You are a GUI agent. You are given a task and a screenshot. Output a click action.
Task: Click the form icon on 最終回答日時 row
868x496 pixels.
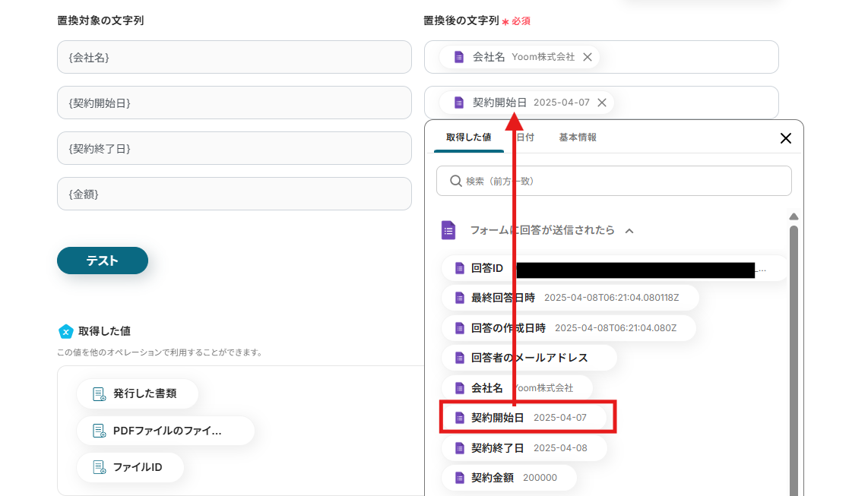[460, 298]
